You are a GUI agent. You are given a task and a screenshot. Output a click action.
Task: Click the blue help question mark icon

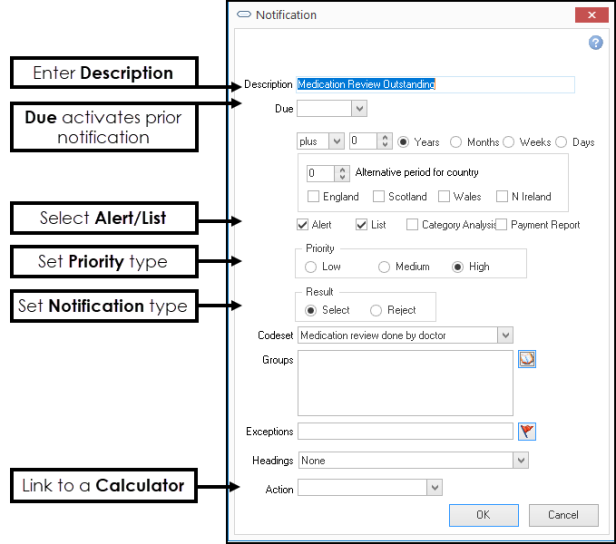pyautogui.click(x=595, y=43)
